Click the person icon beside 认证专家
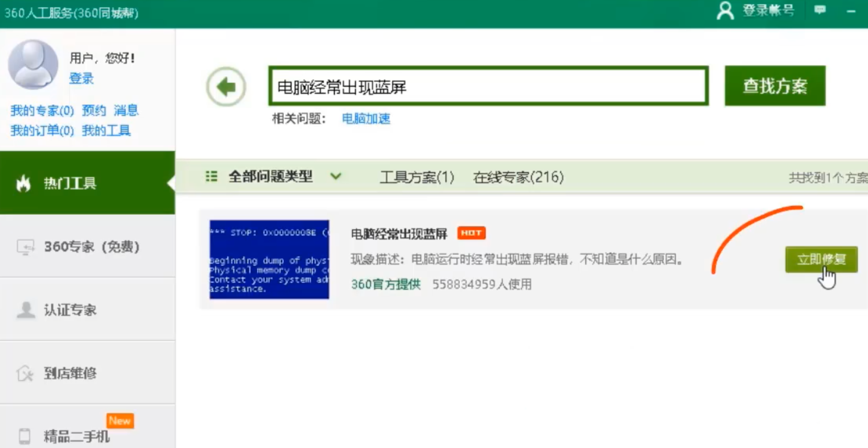Image resolution: width=868 pixels, height=448 pixels. tap(25, 310)
